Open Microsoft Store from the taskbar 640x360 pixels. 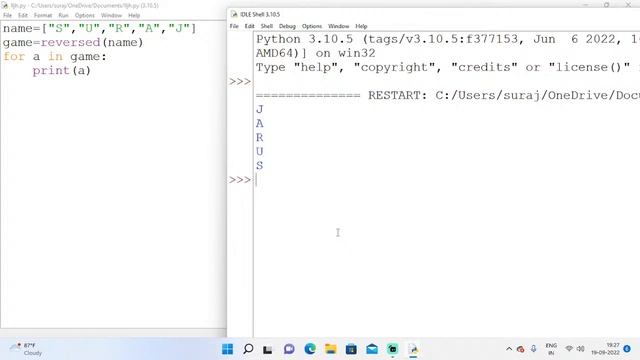click(x=351, y=349)
